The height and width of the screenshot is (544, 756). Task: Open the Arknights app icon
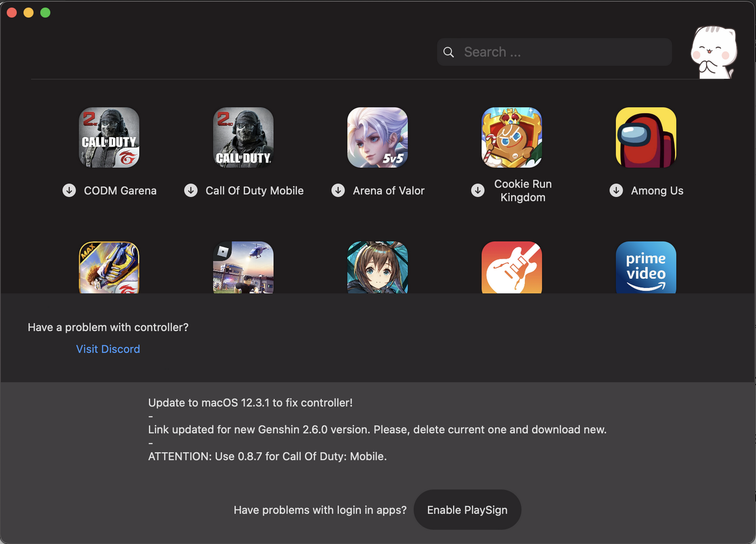pyautogui.click(x=377, y=268)
